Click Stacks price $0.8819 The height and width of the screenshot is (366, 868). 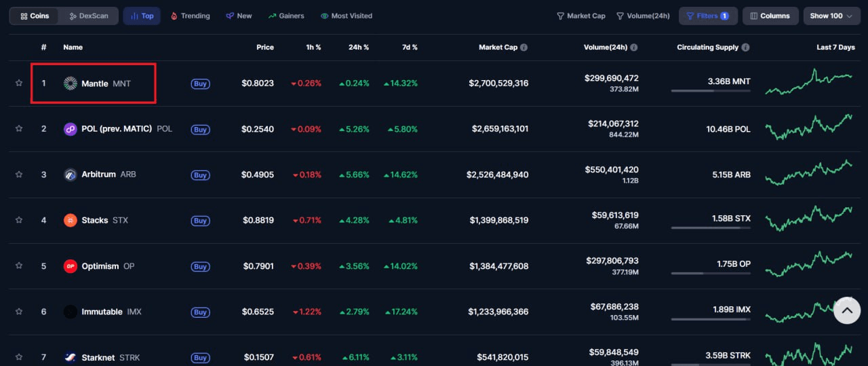point(258,220)
